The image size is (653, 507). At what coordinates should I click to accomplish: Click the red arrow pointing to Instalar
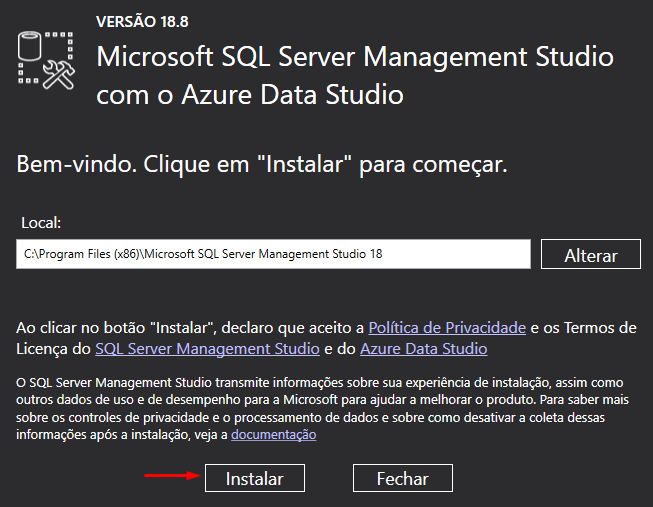pyautogui.click(x=172, y=475)
